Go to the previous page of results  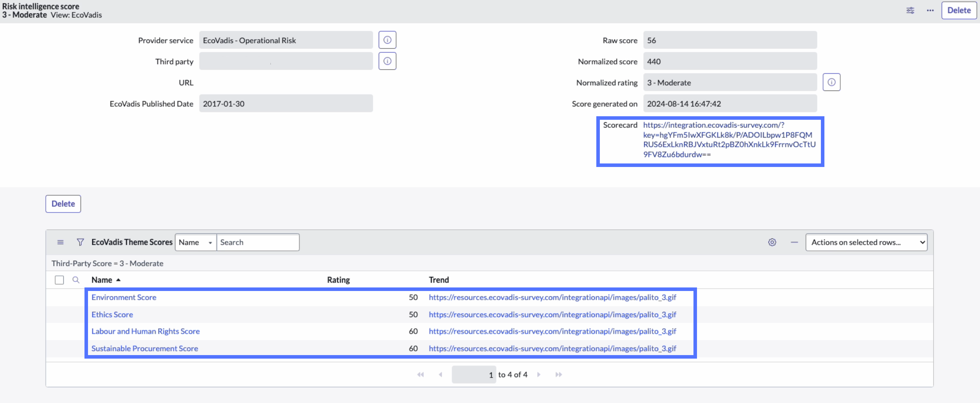[x=441, y=374]
